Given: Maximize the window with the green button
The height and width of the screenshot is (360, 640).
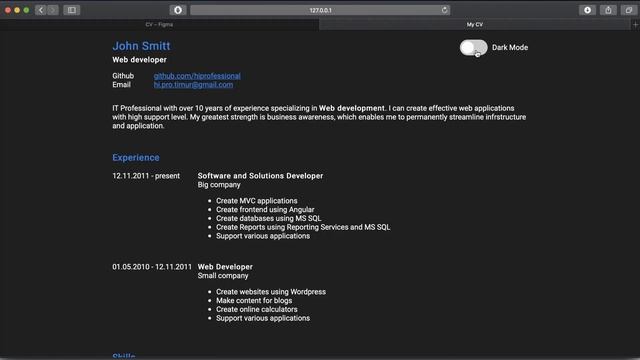Looking at the screenshot, I should click(27, 10).
